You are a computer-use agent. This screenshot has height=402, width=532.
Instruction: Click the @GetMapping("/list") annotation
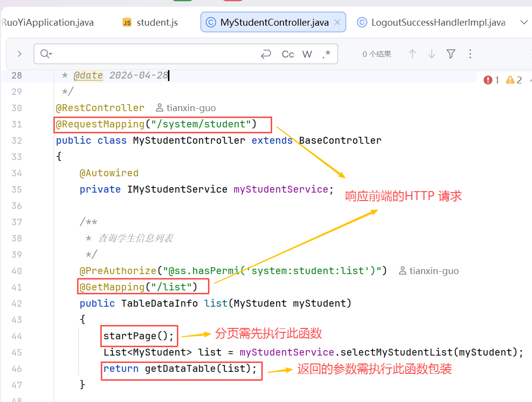[x=138, y=287]
